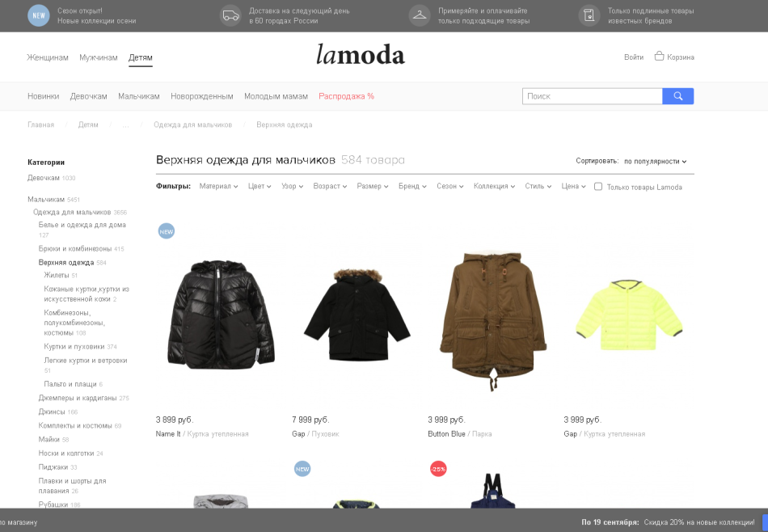
Task: Open sort dropdown 'по популярности'
Action: pyautogui.click(x=656, y=161)
